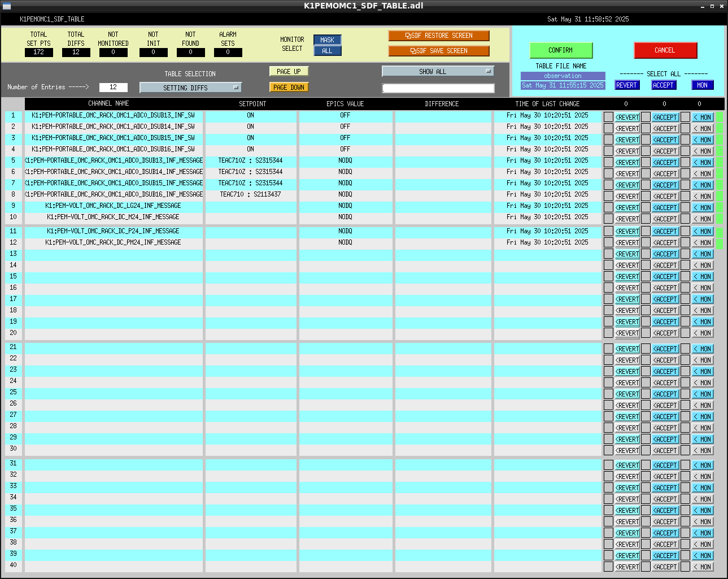
Task: Click TOTAL DIFFS value 12
Action: 76,52
